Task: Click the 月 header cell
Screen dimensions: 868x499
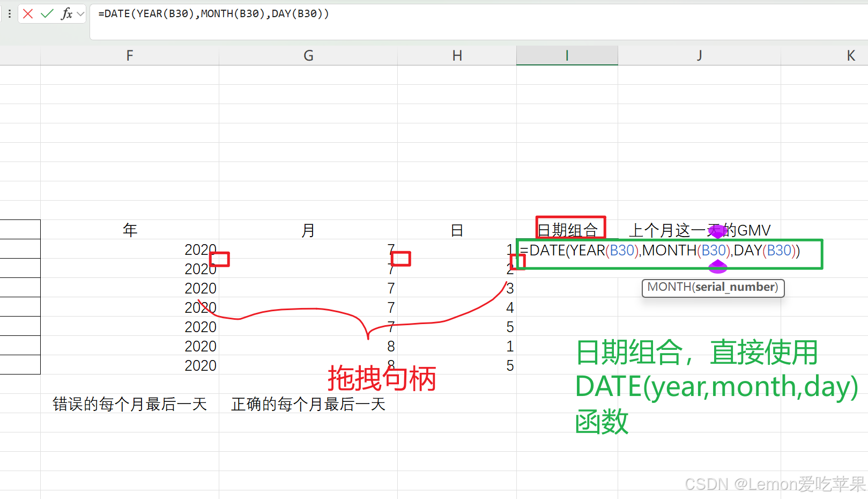Action: (308, 230)
